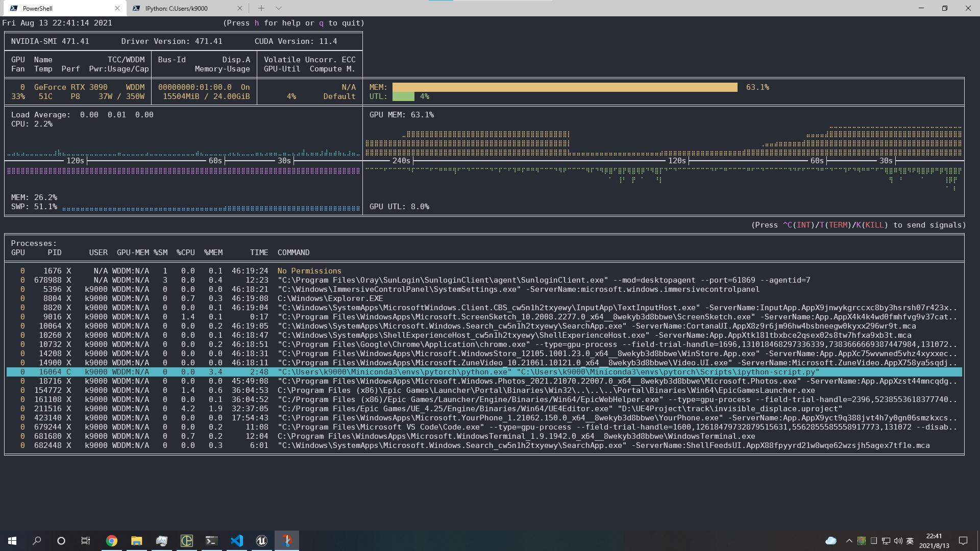
Task: Toggle the 英 input language indicator
Action: [910, 541]
